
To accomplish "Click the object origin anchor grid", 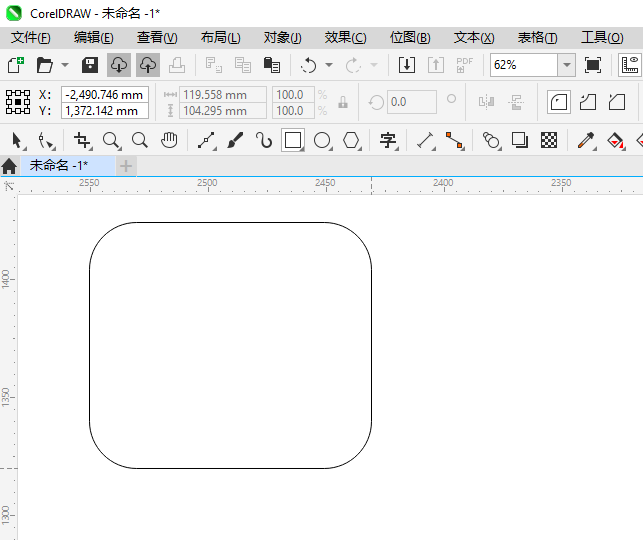I will click(18, 102).
